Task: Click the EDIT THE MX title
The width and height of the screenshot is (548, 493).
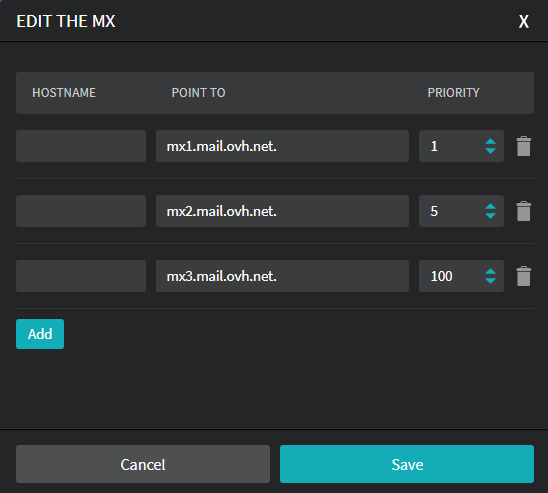Action: 66,21
